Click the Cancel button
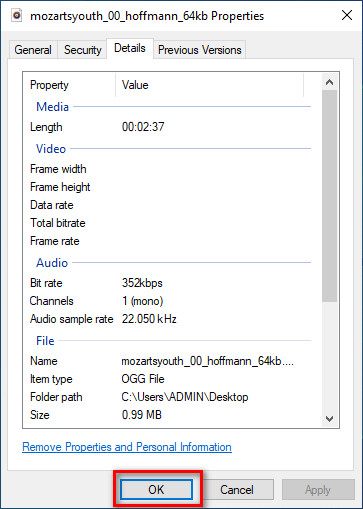 click(x=237, y=490)
